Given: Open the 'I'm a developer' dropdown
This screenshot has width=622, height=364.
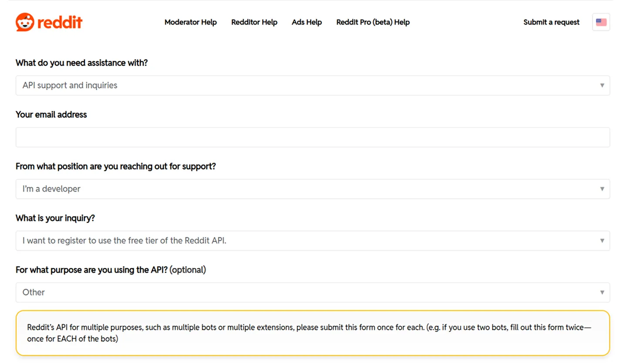Looking at the screenshot, I should pos(313,189).
